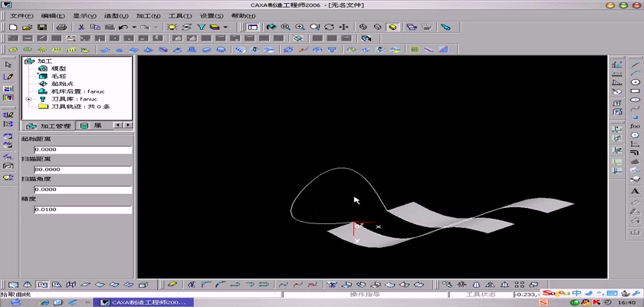Select the polygon tool in right toolbar
The height and width of the screenshot is (307, 644).
click(635, 135)
